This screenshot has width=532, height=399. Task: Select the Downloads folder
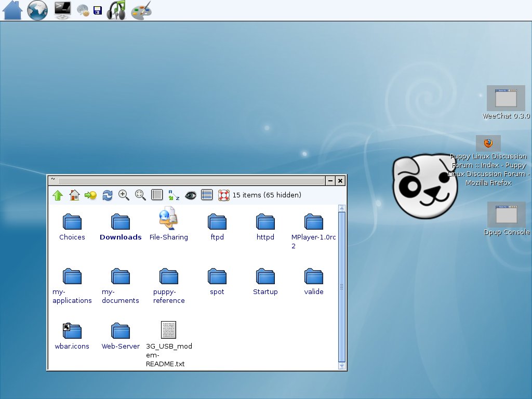[121, 227]
